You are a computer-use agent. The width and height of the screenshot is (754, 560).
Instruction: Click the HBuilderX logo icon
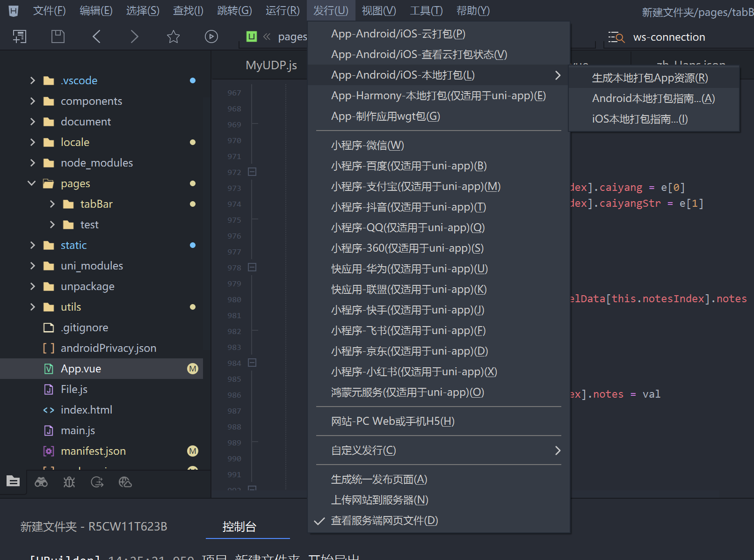click(14, 11)
